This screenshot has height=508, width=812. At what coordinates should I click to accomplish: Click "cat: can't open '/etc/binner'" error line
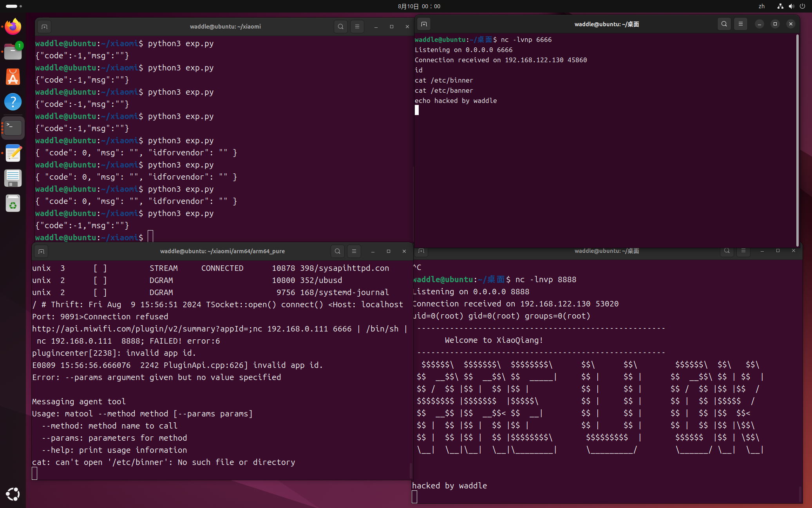(x=163, y=462)
